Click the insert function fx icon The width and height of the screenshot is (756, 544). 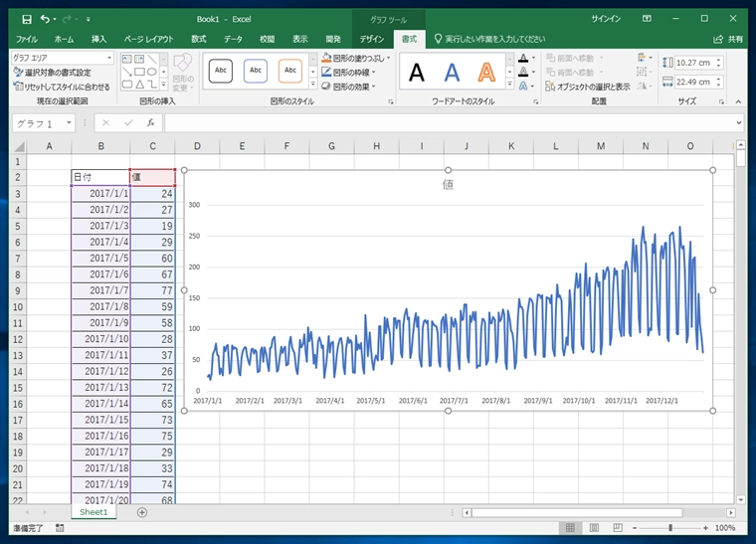click(150, 123)
